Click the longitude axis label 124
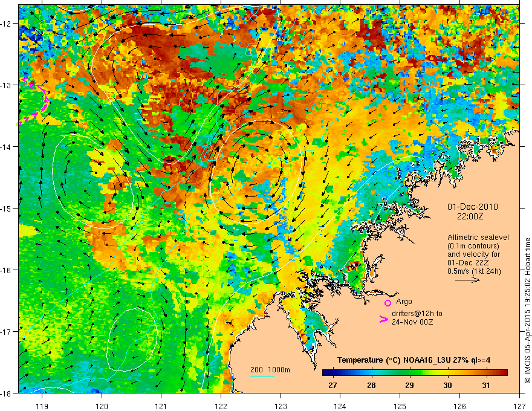The image size is (532, 411). [x=340, y=406]
